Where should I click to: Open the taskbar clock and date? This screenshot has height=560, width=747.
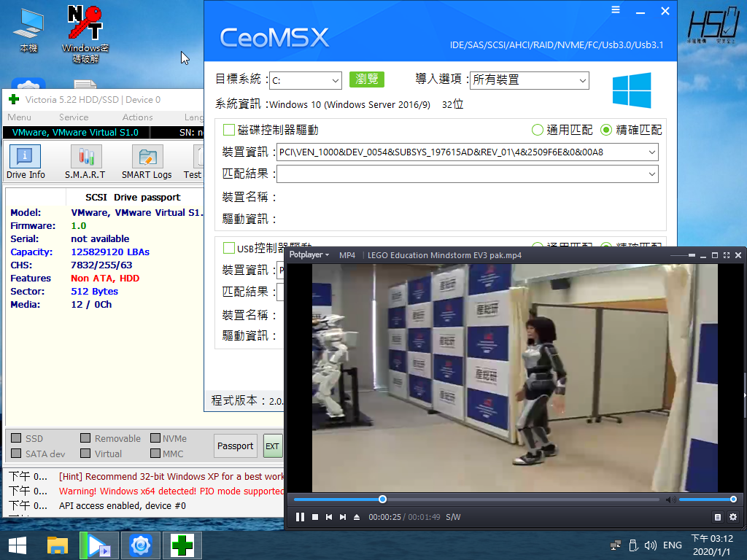(x=712, y=545)
